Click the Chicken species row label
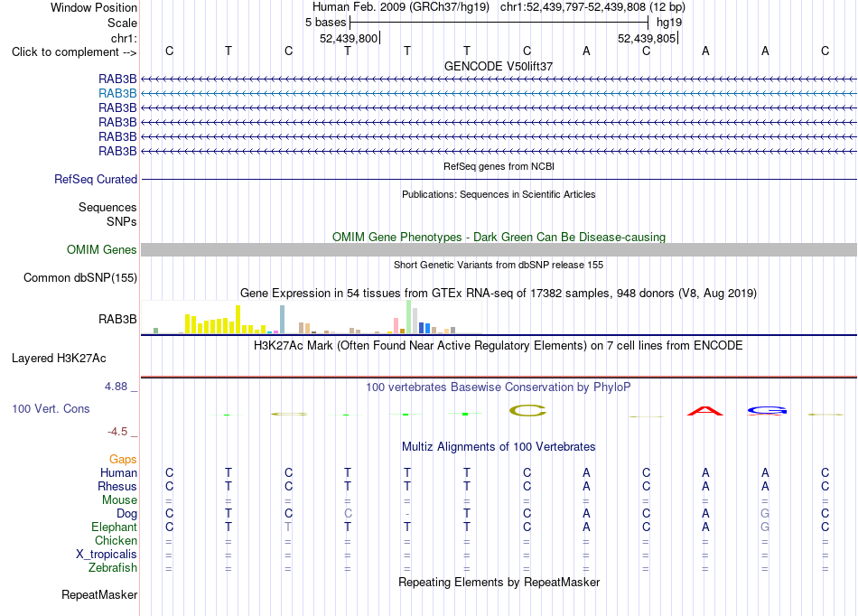The image size is (858, 616). point(116,540)
